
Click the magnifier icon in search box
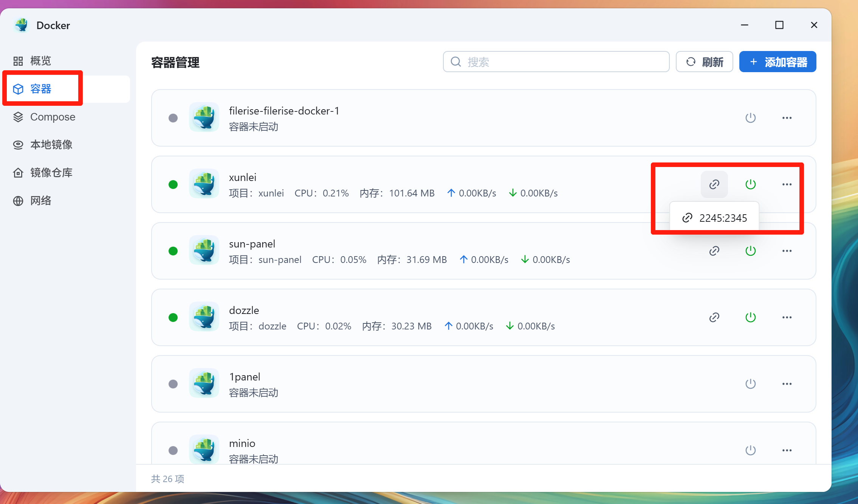(x=456, y=62)
